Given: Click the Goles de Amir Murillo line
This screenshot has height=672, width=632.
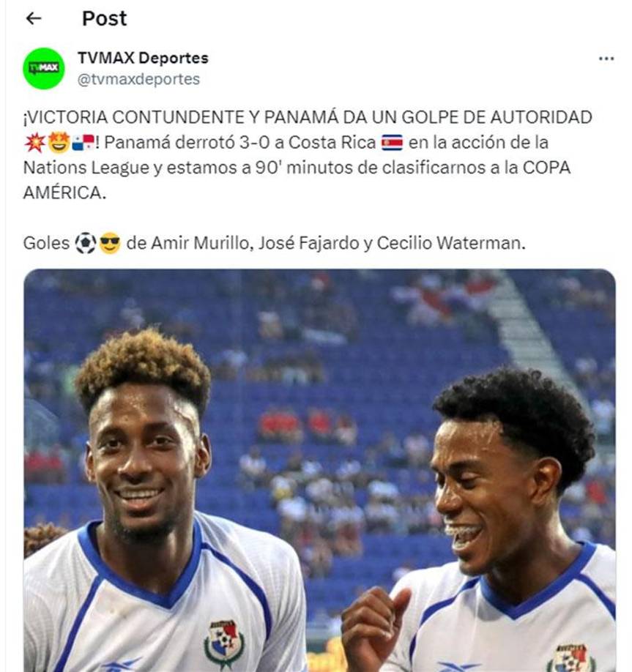Looking at the screenshot, I should pyautogui.click(x=275, y=243).
